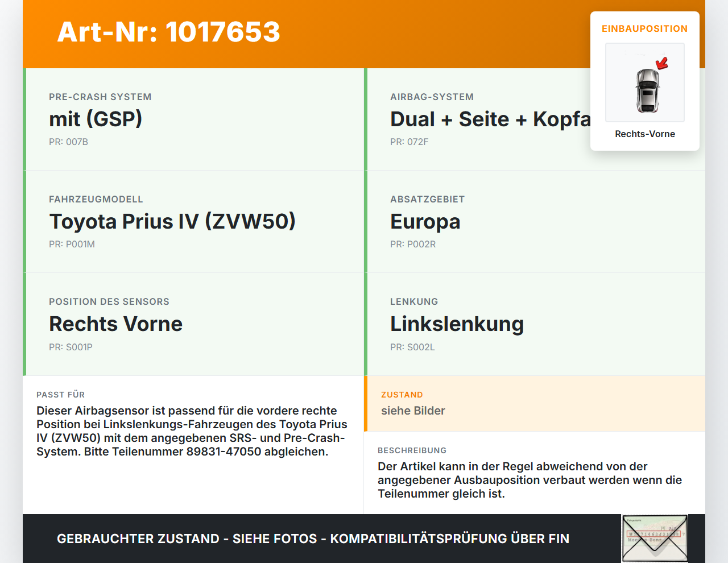Click Toyota Prius IV (ZVW50) model value
Image resolution: width=728 pixels, height=563 pixels.
tap(172, 221)
